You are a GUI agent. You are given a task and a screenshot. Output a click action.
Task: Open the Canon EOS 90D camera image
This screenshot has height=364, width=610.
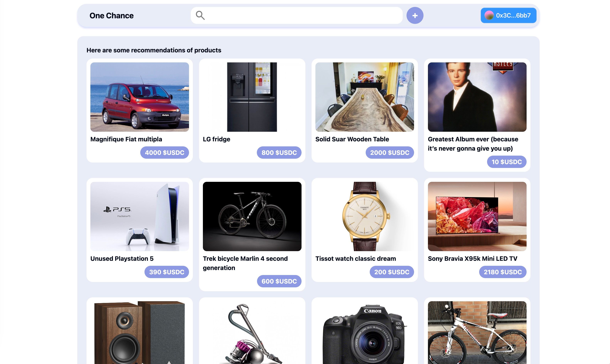pyautogui.click(x=364, y=333)
